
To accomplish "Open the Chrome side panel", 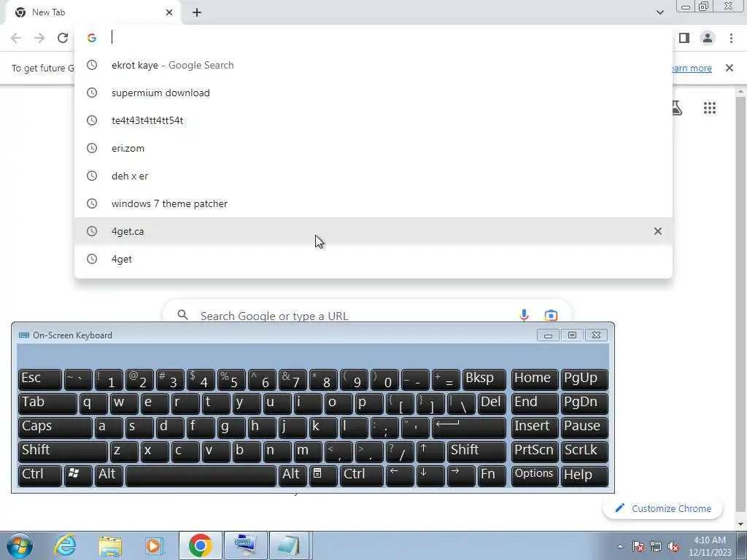I will [x=684, y=38].
